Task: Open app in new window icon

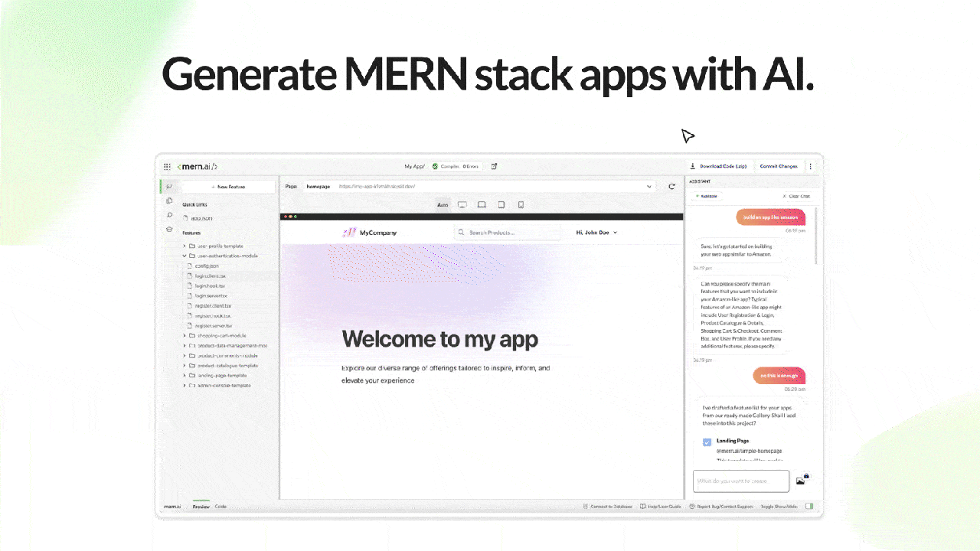Action: tap(494, 166)
